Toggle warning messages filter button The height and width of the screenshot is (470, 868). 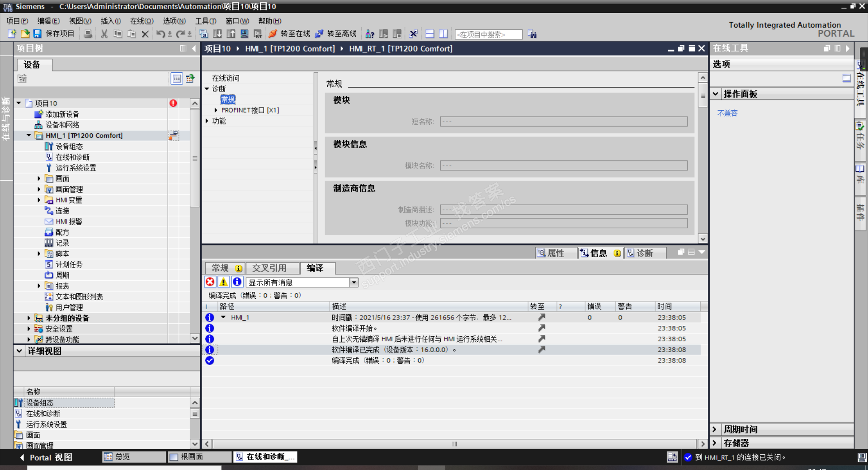click(x=223, y=282)
